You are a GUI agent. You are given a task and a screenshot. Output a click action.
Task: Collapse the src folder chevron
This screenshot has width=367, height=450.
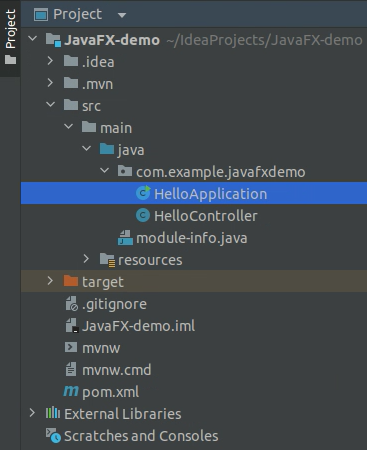(51, 104)
